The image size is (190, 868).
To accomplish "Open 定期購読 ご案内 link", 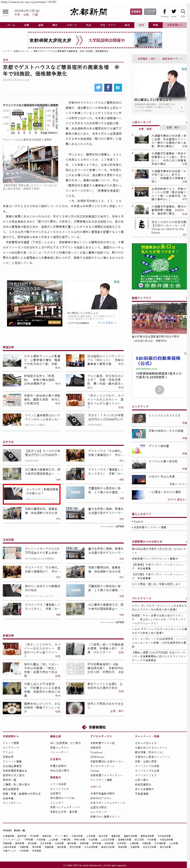I will click(x=146, y=59).
